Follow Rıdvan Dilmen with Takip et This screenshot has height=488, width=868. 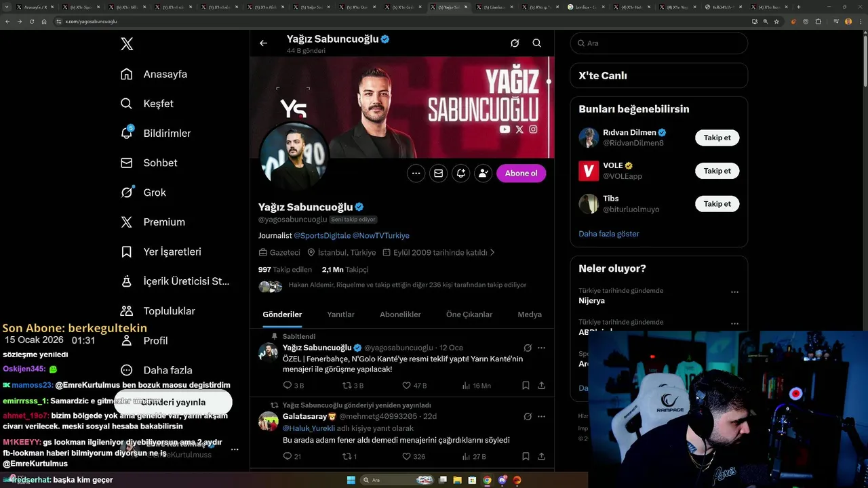[x=717, y=138]
